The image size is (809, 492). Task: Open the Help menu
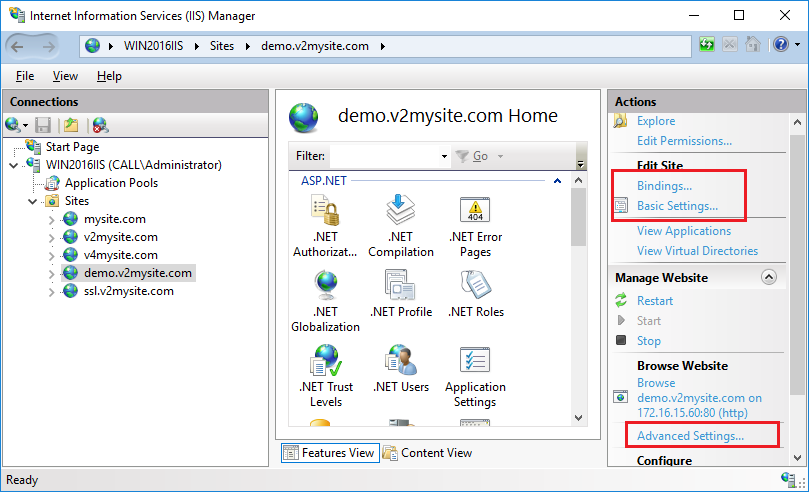pos(109,76)
